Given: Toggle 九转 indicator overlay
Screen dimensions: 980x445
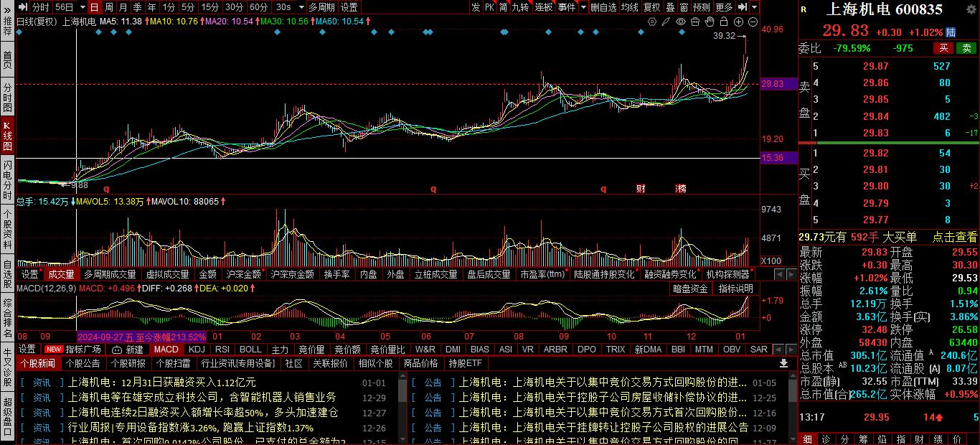Looking at the screenshot, I should tap(520, 6).
